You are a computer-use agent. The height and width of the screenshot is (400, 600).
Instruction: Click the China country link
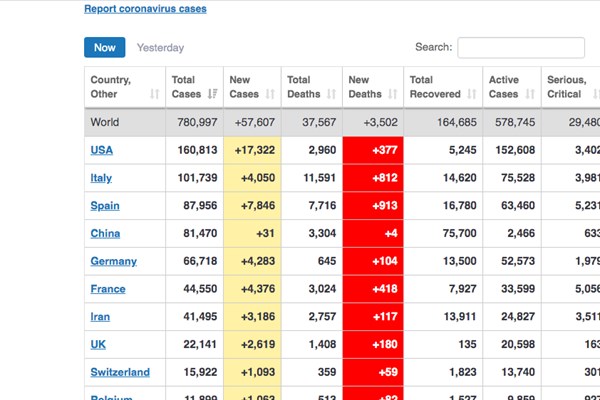coord(105,233)
